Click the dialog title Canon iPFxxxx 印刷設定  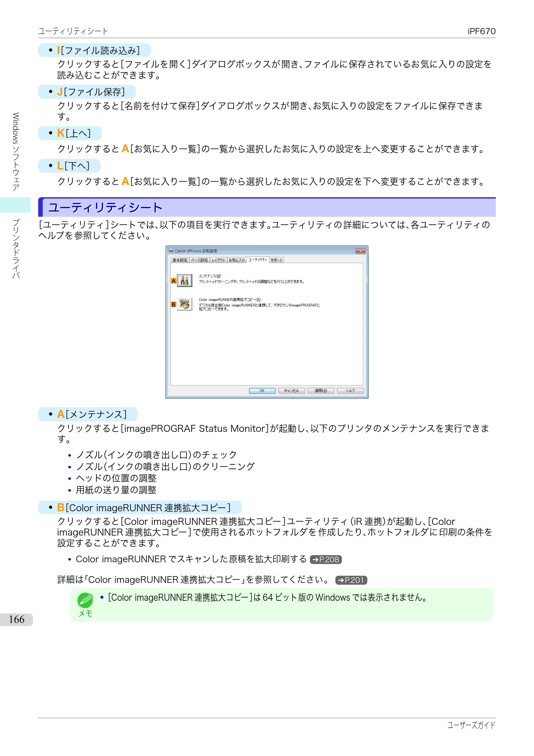click(196, 251)
